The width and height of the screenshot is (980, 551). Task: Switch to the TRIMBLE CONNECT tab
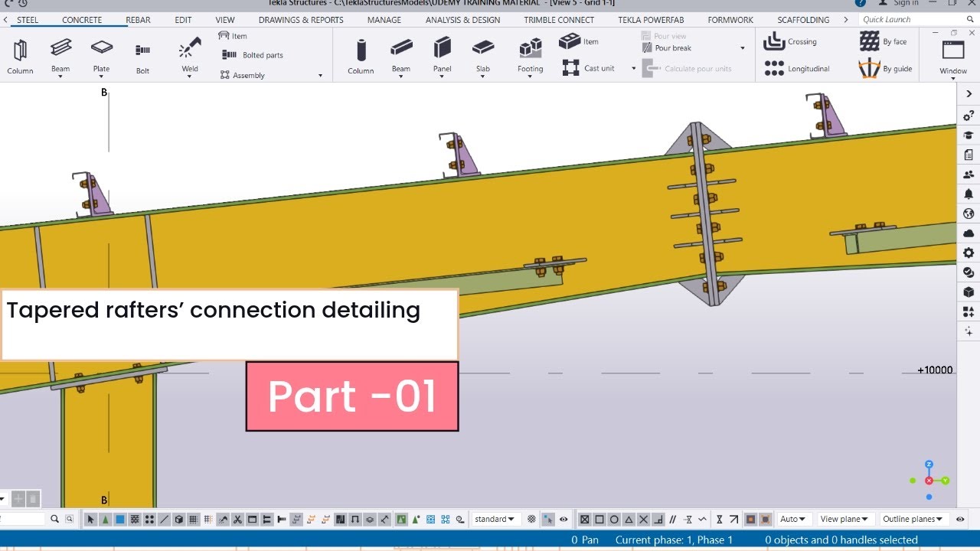coord(559,20)
